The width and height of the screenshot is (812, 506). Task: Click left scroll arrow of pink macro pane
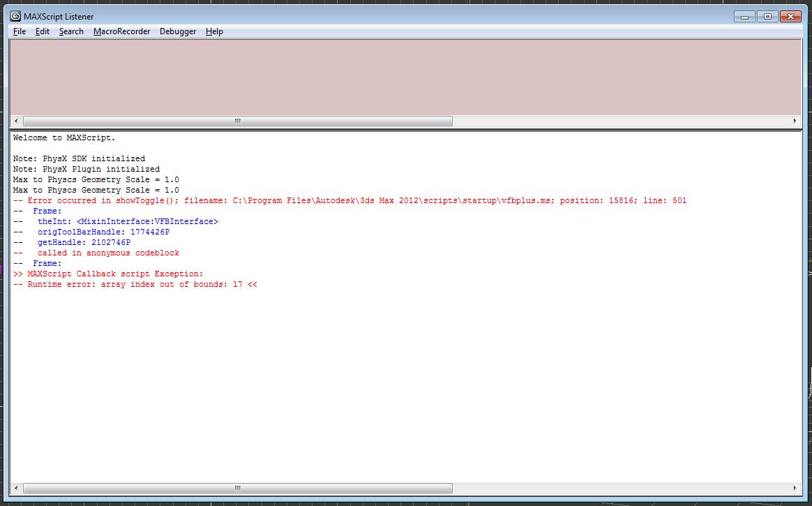[16, 121]
